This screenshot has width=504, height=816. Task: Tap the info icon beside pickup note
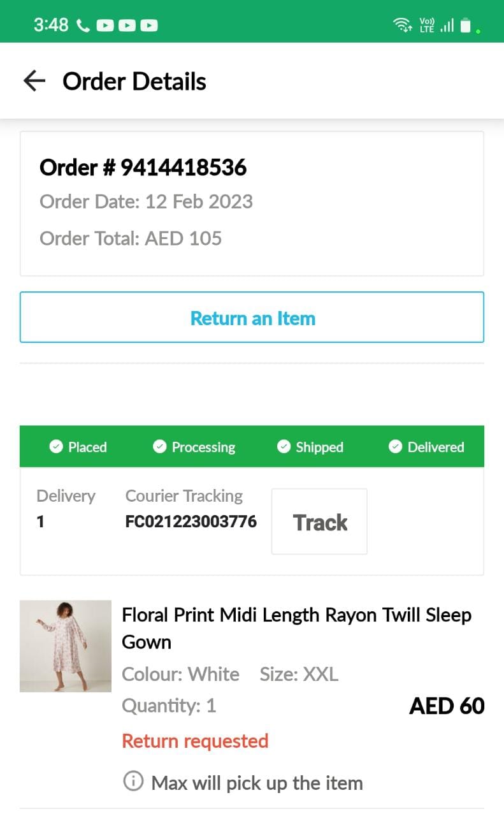[x=133, y=782]
